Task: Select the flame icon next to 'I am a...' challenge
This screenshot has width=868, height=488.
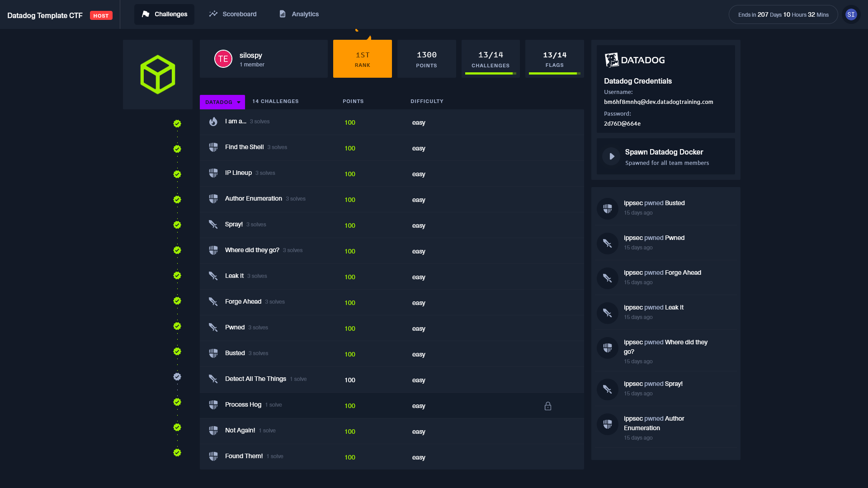Action: click(213, 121)
